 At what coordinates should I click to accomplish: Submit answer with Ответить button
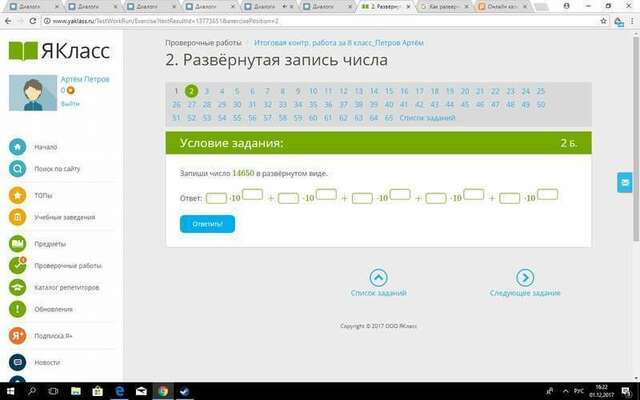207,224
